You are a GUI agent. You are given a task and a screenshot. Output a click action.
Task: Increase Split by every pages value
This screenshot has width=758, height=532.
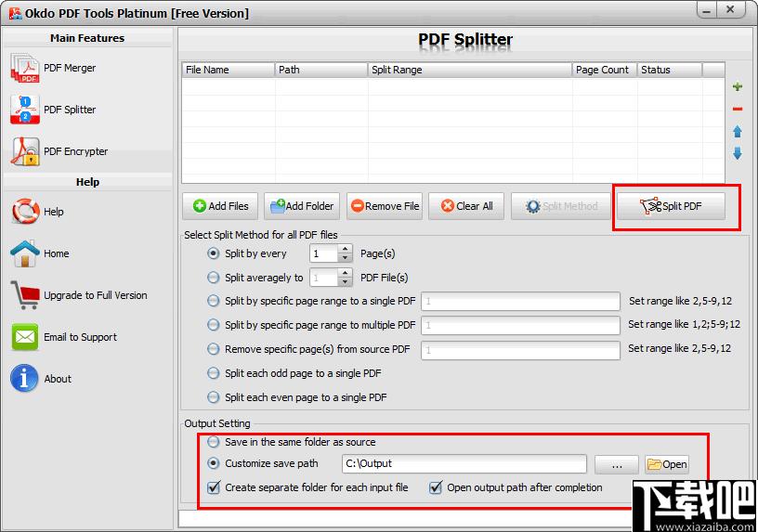345,250
